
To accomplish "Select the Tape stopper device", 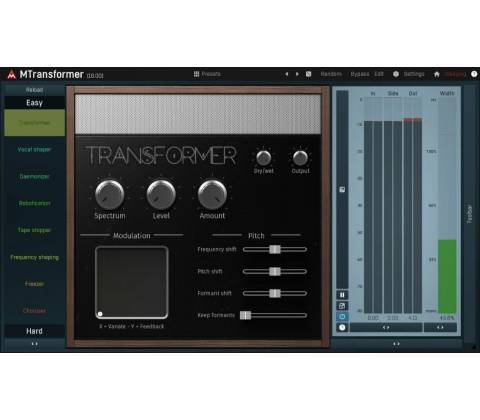I will point(34,230).
